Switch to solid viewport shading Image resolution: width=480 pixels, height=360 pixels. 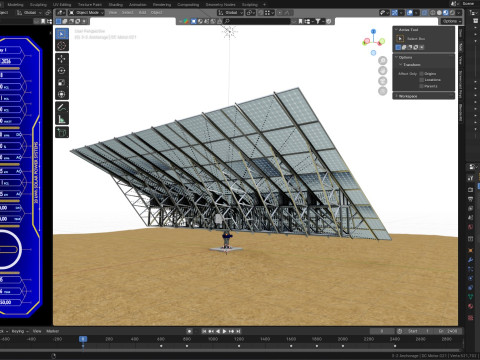pyautogui.click(x=439, y=13)
